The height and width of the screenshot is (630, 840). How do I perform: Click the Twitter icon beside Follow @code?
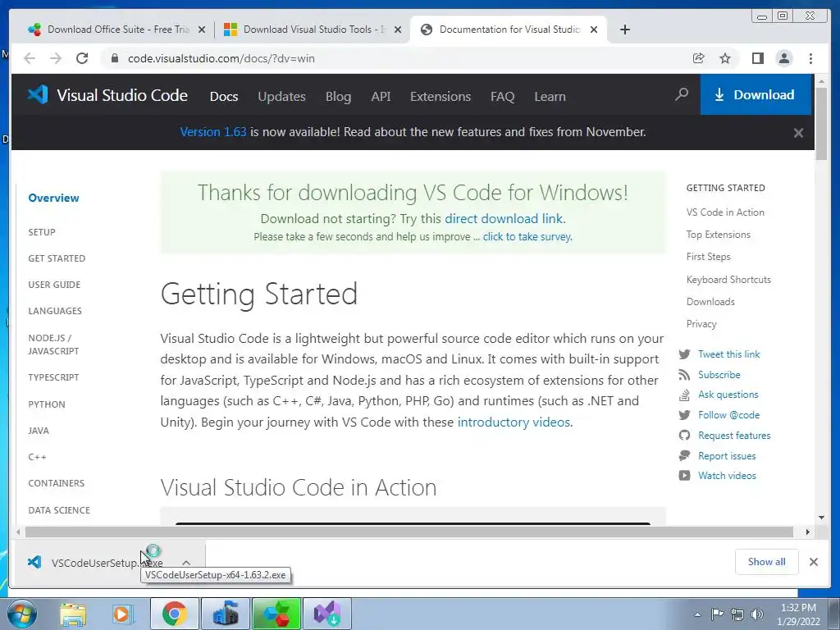coord(684,415)
